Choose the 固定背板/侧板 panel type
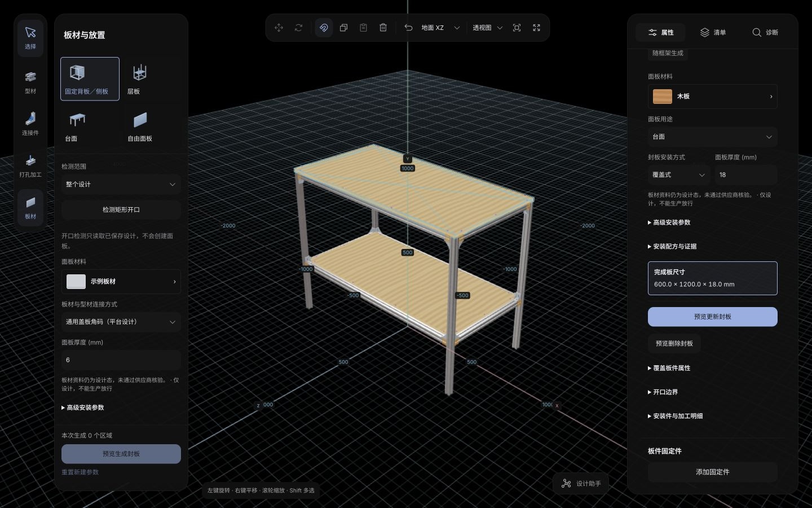This screenshot has height=508, width=812. (90, 79)
